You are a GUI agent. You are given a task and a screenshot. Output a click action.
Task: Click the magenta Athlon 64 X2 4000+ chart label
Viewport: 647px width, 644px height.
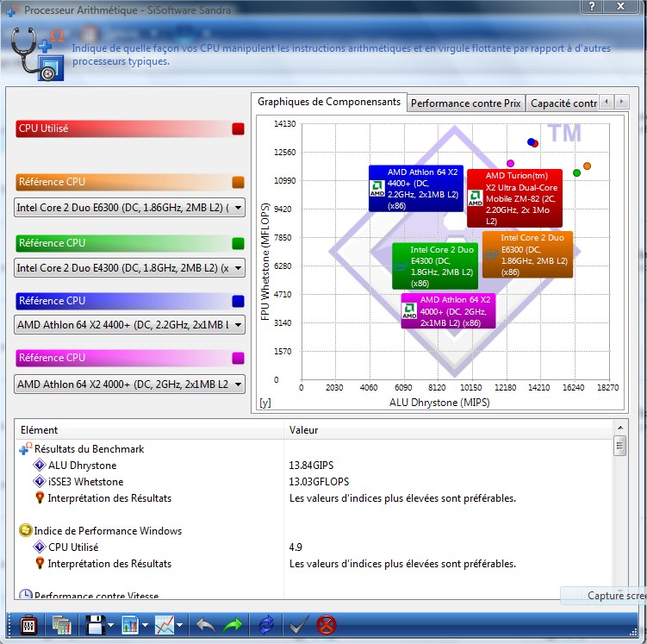448,311
